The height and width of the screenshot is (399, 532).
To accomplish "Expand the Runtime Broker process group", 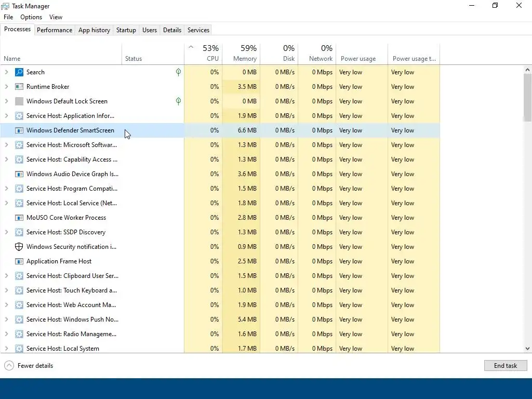I will [6, 87].
